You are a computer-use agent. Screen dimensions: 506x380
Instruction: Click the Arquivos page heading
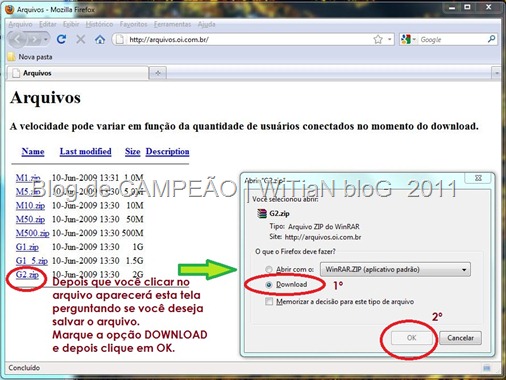click(45, 98)
